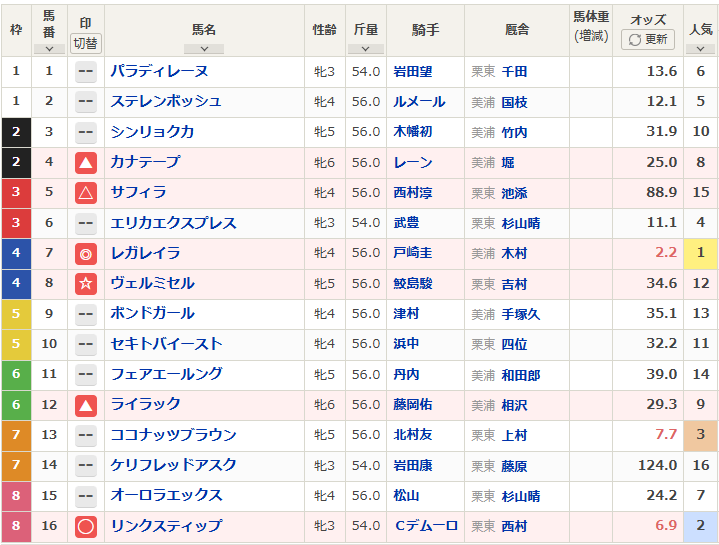Set the blank mark for オーロラエックス
The width and height of the screenshot is (719, 545).
pyautogui.click(x=86, y=495)
